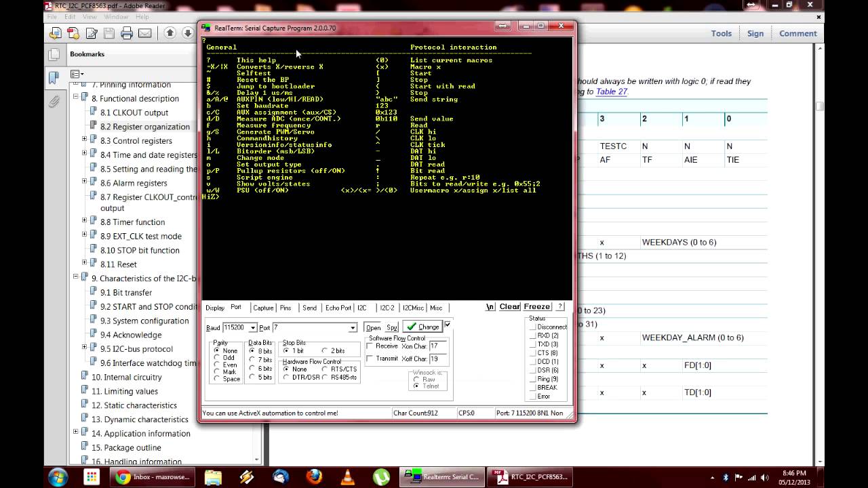Switch to the Echo Port tab

(338, 308)
